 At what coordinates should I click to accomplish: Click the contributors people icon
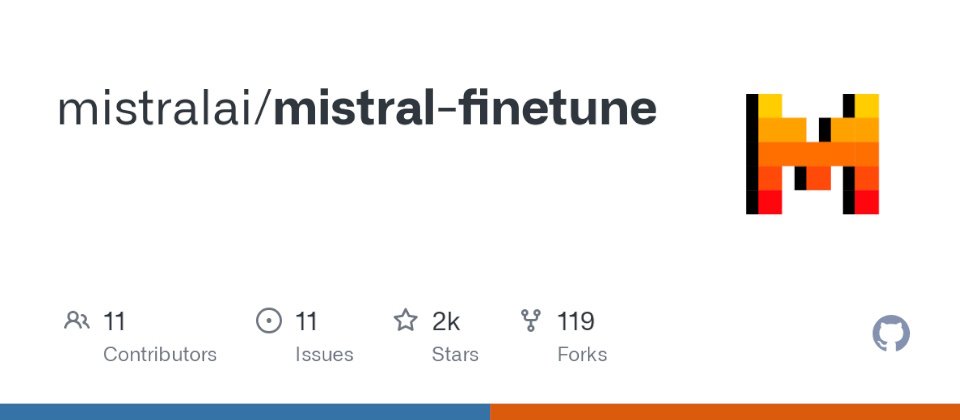(x=77, y=320)
